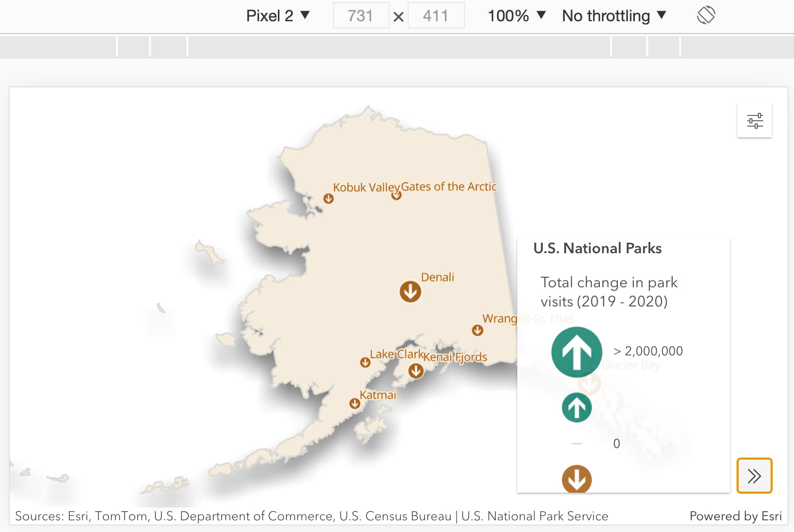The image size is (794, 532).
Task: Click the viewport height field showing 411
Action: click(436, 15)
